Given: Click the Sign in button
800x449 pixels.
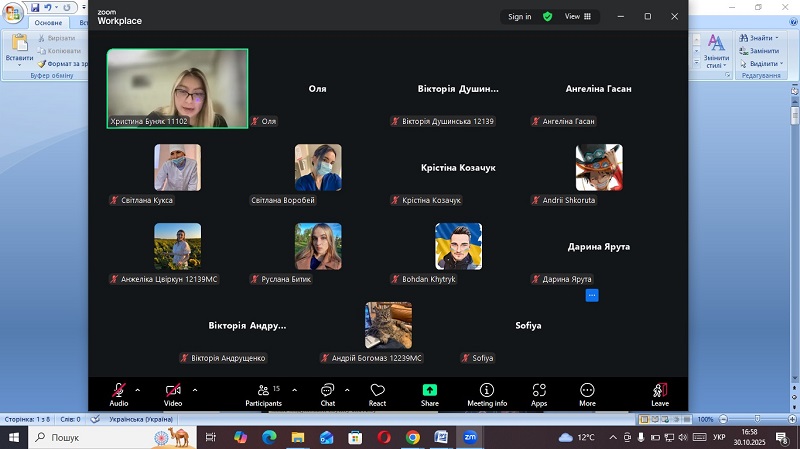Looking at the screenshot, I should 519,17.
